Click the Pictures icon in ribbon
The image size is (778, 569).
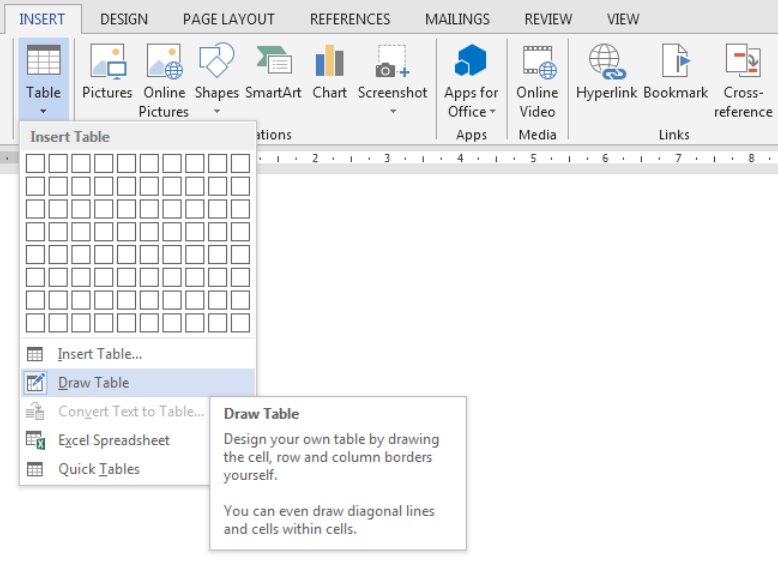point(107,63)
